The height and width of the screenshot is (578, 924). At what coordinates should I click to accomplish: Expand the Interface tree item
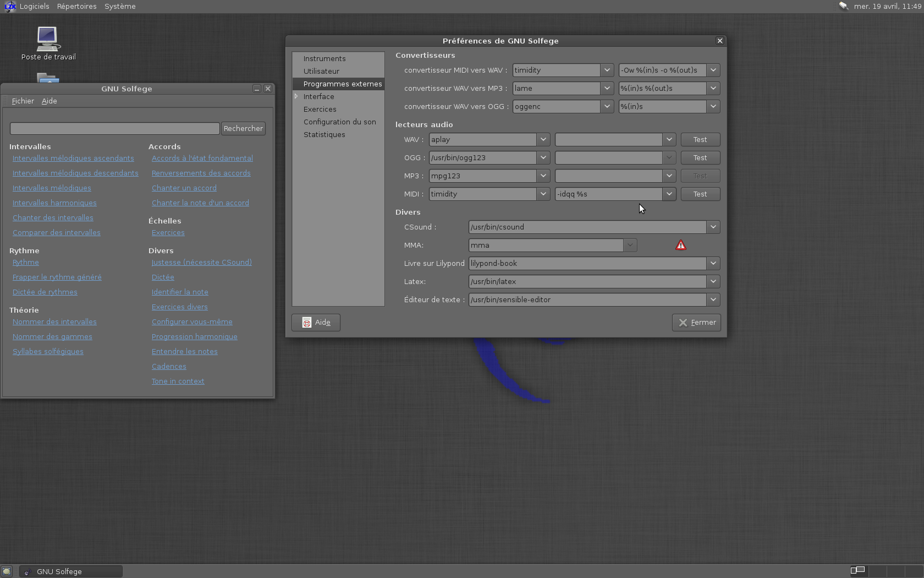(296, 96)
